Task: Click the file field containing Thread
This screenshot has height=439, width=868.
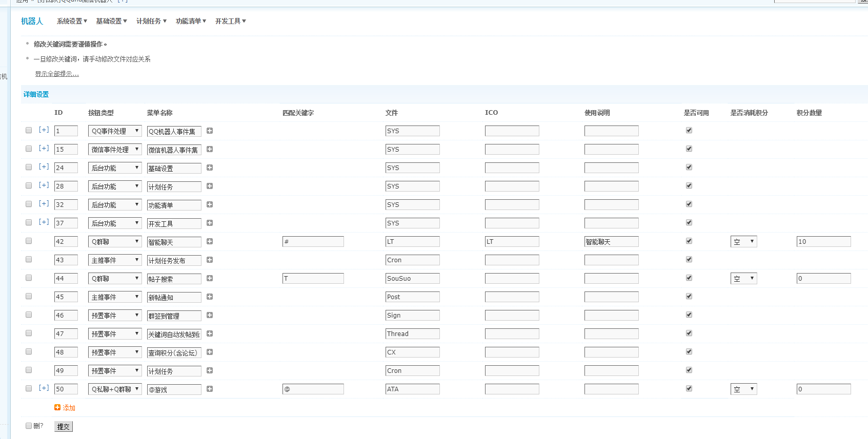Action: coord(413,334)
